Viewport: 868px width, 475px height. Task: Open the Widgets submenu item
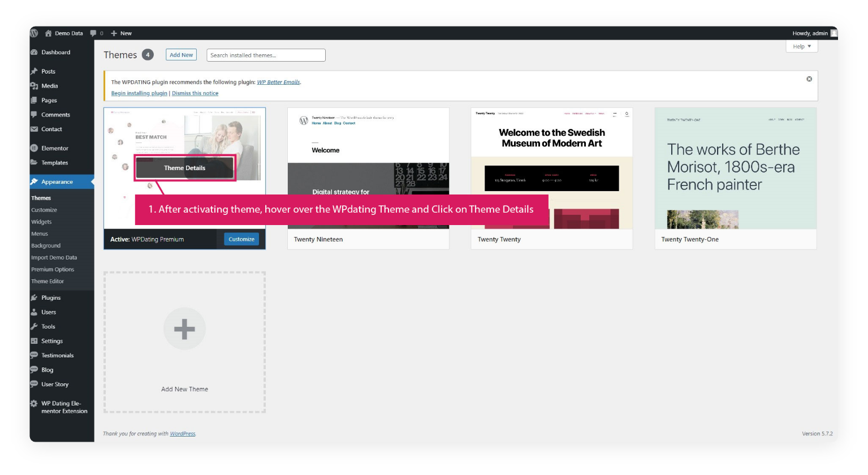[x=41, y=222]
